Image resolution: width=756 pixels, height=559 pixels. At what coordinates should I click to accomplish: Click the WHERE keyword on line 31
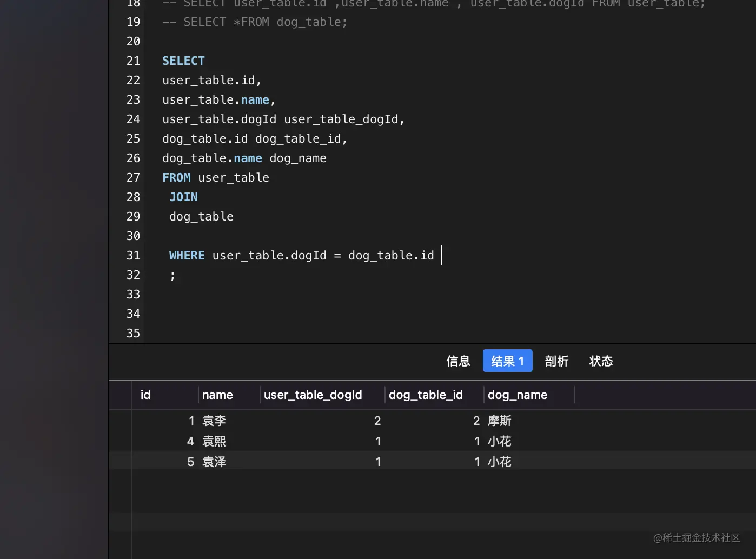[187, 256]
